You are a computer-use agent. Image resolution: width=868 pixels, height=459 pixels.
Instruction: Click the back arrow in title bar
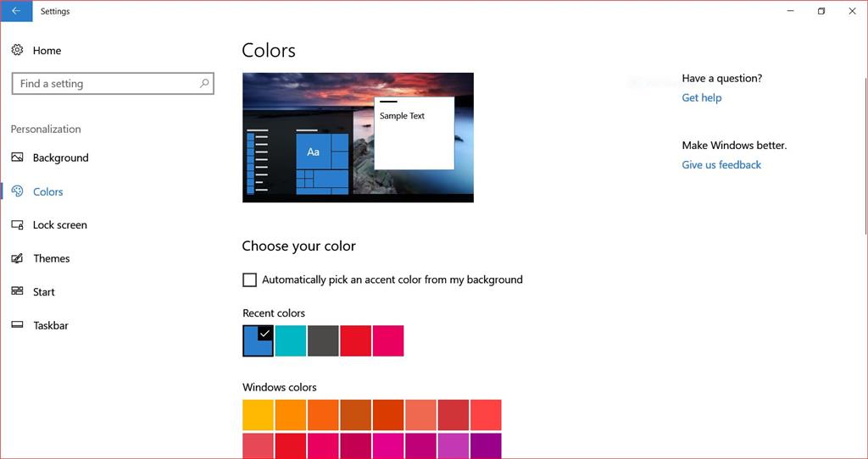(16, 11)
